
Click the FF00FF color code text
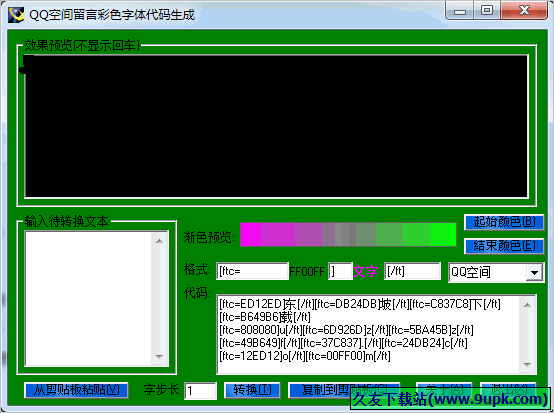307,272
